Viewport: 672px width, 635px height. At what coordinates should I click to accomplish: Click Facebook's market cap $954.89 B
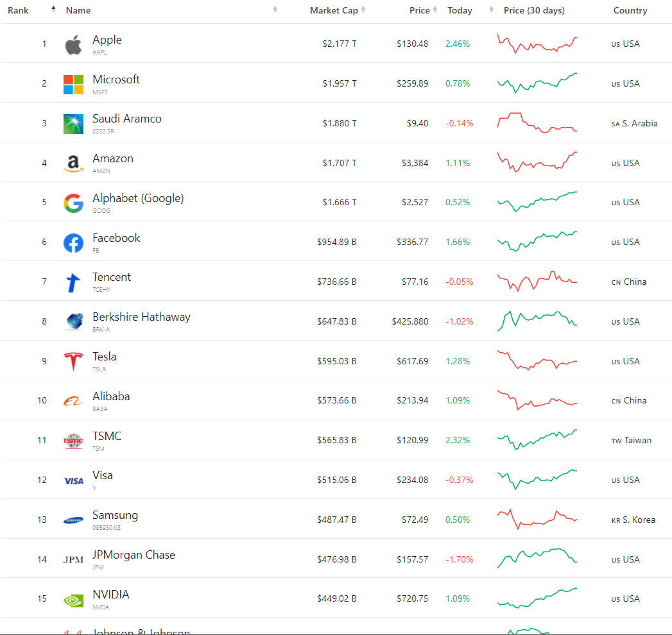tap(337, 242)
